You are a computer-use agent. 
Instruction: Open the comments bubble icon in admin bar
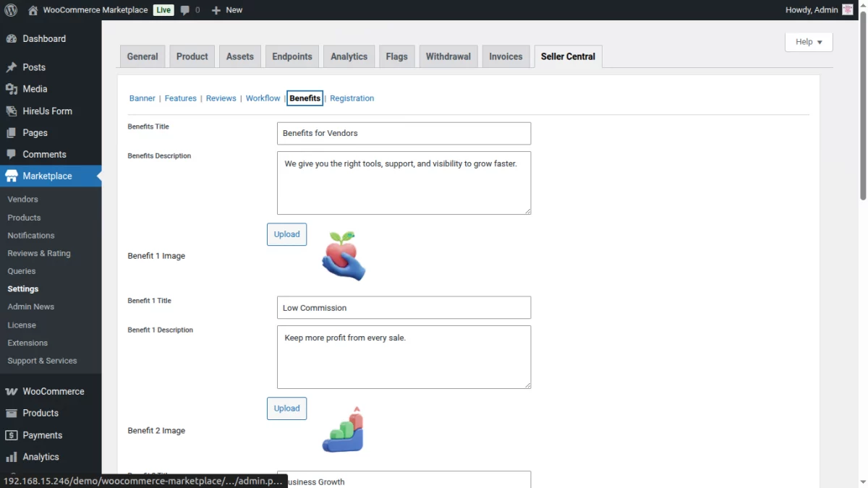pos(186,10)
